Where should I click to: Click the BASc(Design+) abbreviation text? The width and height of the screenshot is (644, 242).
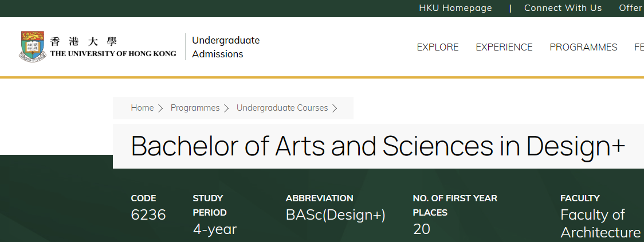coord(335,215)
